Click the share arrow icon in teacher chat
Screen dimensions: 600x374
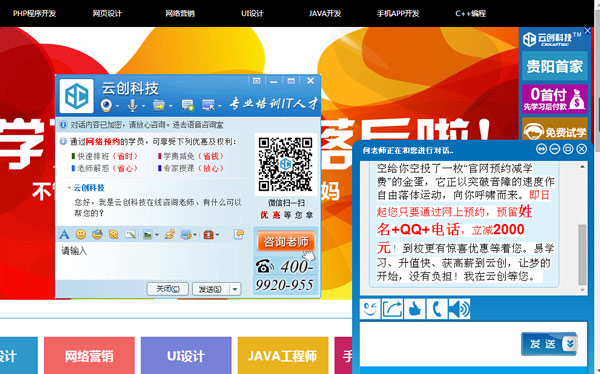click(392, 309)
